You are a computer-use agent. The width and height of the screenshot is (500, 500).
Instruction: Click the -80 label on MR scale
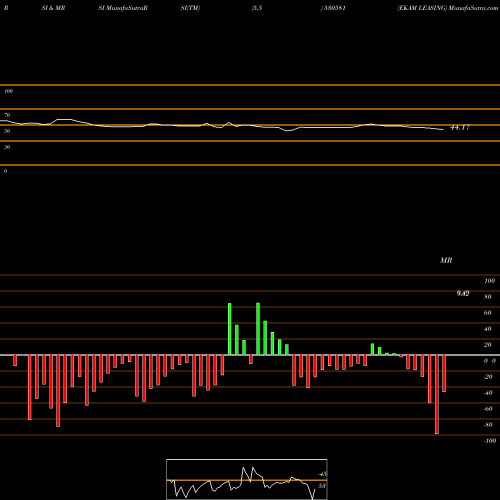click(488, 425)
